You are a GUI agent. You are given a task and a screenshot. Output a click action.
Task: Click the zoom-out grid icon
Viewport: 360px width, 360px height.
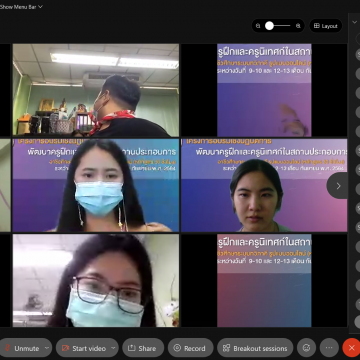pyautogui.click(x=258, y=26)
